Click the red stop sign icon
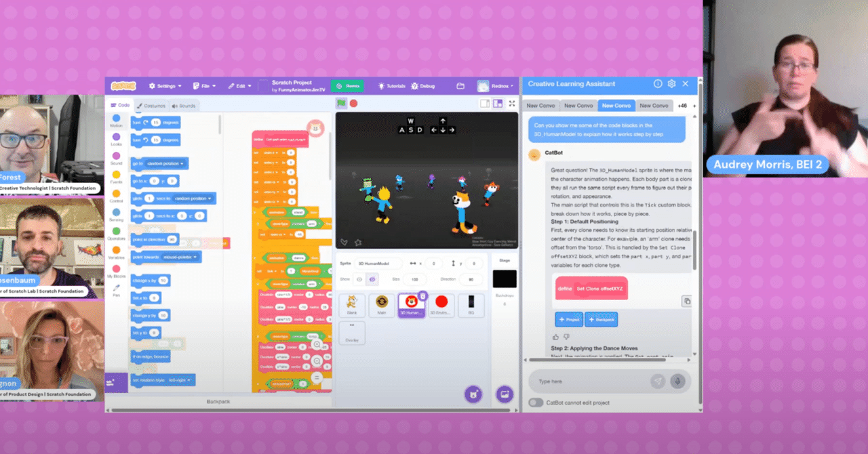868x454 pixels. pyautogui.click(x=353, y=103)
